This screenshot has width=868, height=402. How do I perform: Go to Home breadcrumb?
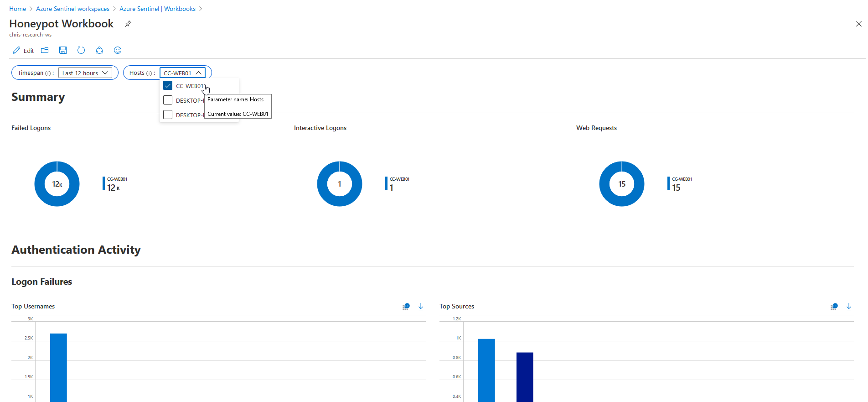18,9
